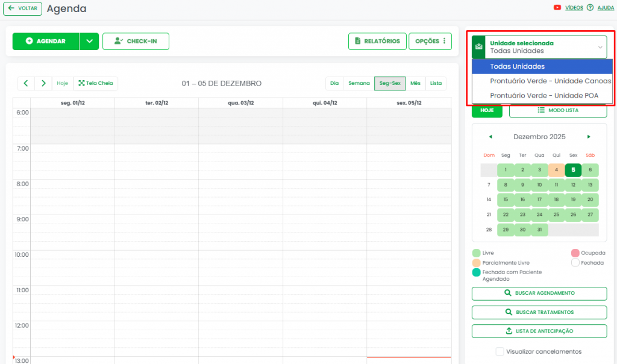This screenshot has height=364, width=617.
Task: Click the Buscar Agendamento button
Action: [539, 293]
